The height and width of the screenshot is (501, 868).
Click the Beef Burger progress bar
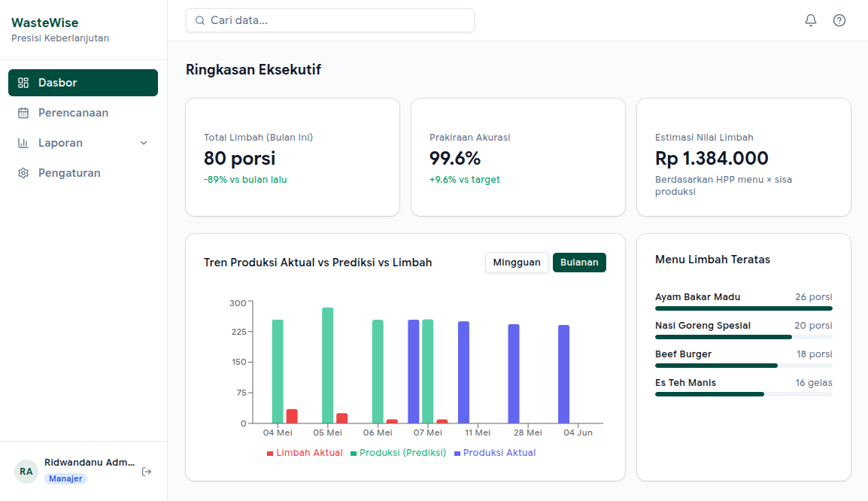point(743,366)
